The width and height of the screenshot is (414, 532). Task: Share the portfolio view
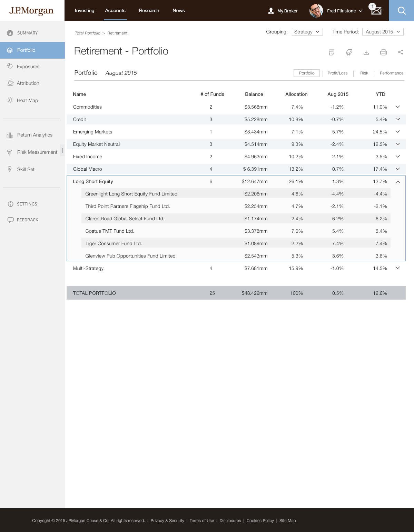coord(400,52)
